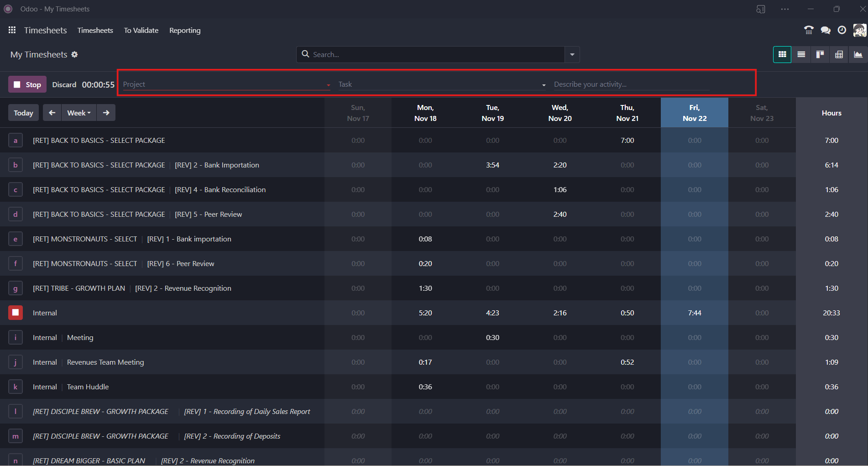Expand the search options dropdown arrow
The height and width of the screenshot is (466, 868).
572,55
